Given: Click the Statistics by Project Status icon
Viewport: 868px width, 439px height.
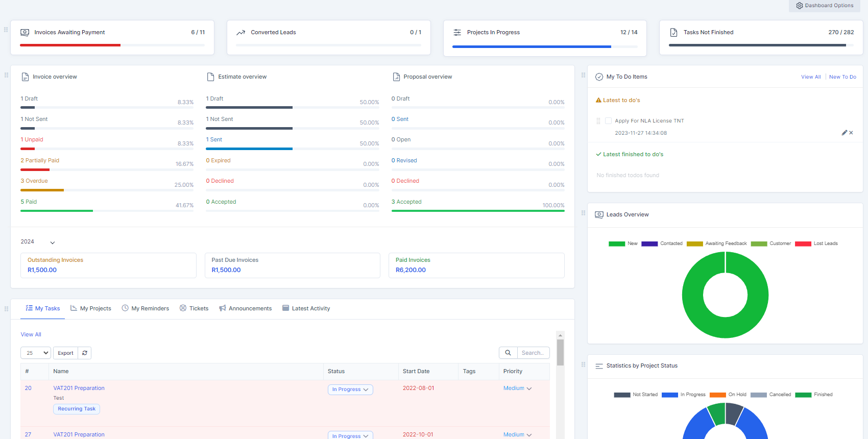Looking at the screenshot, I should (x=599, y=366).
